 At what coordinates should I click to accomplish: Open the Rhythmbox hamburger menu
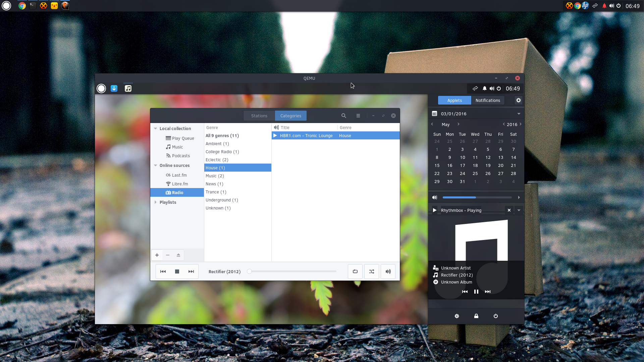358,116
